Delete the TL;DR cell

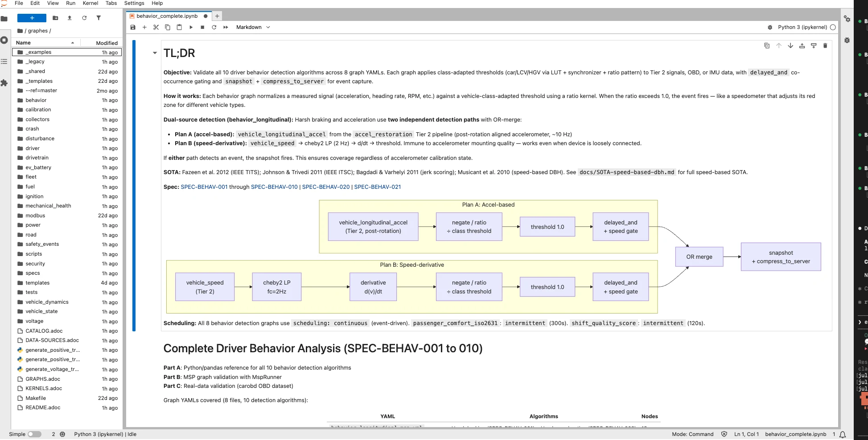pos(825,45)
